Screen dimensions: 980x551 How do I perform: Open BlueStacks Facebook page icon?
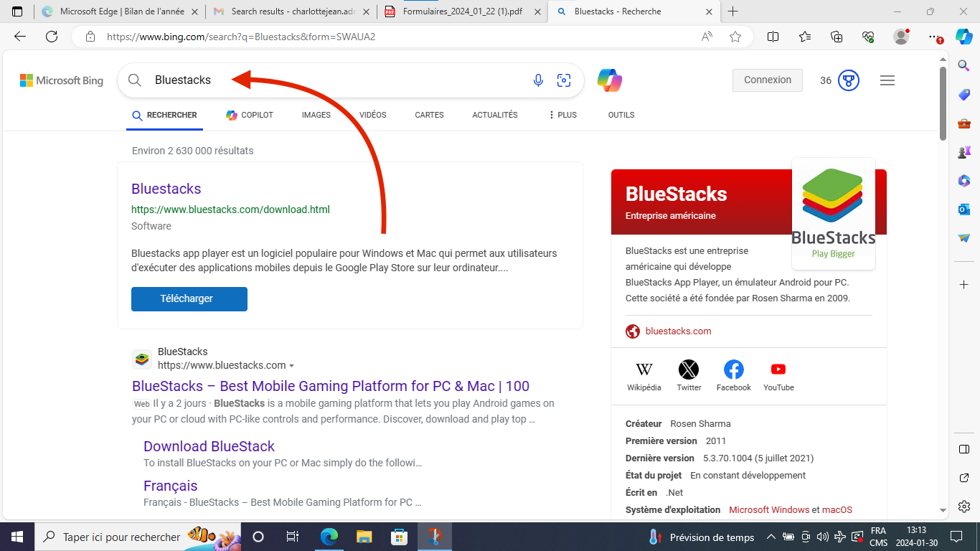pyautogui.click(x=733, y=370)
